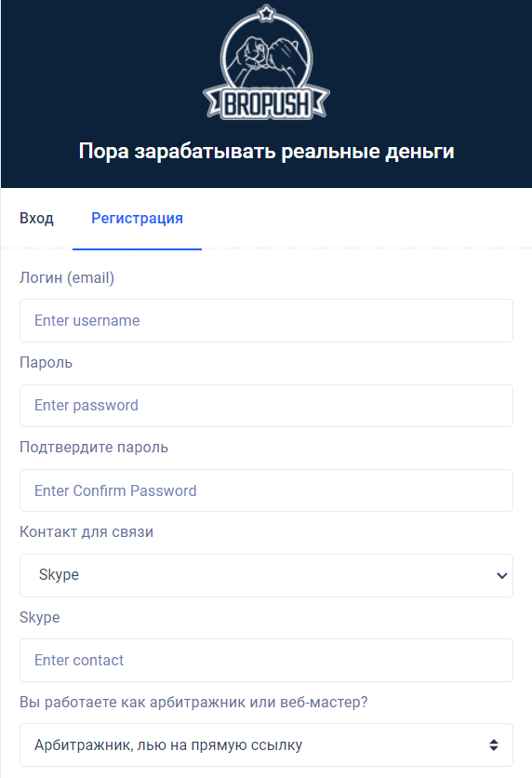Viewport: 532px width, 778px height.
Task: Open the Контакт для связи dropdown
Action: (266, 575)
